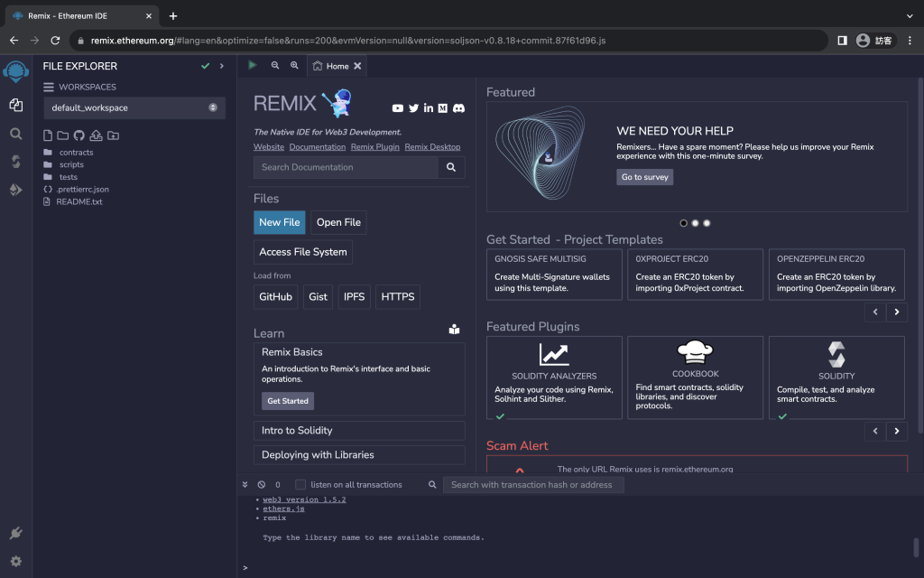Image resolution: width=924 pixels, height=578 pixels.
Task: Toggle listen on all transactions checkbox
Action: click(x=300, y=485)
